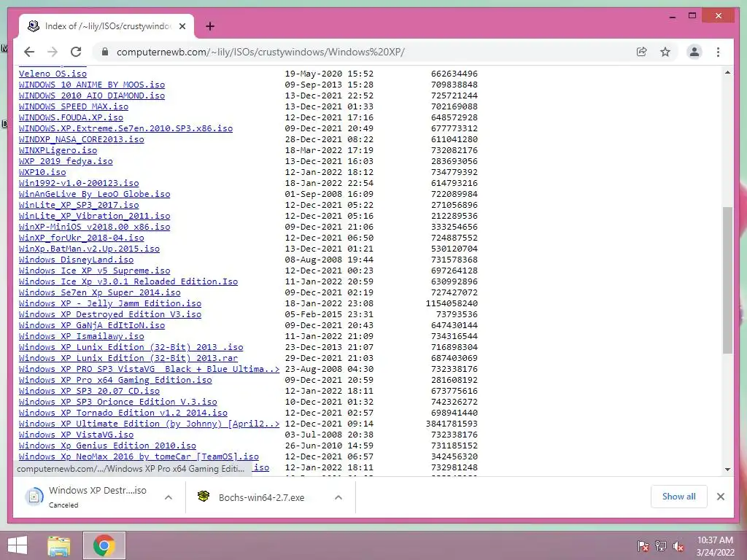Download Windows_XP_SP3_20.07_CD.iso

pos(89,392)
